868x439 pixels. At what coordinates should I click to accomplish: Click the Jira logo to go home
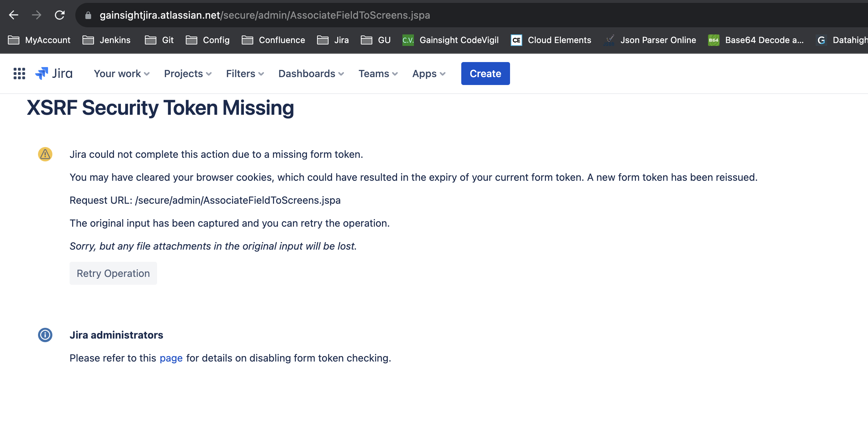pyautogui.click(x=54, y=74)
